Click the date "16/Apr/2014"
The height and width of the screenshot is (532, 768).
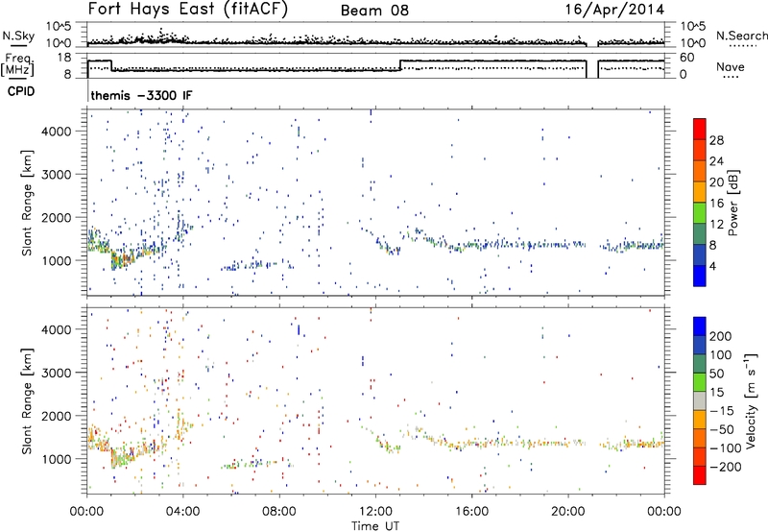(615, 10)
